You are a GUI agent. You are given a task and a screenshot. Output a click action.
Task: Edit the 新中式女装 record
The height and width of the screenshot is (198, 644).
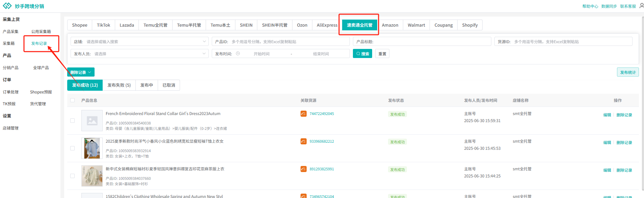coord(607,170)
